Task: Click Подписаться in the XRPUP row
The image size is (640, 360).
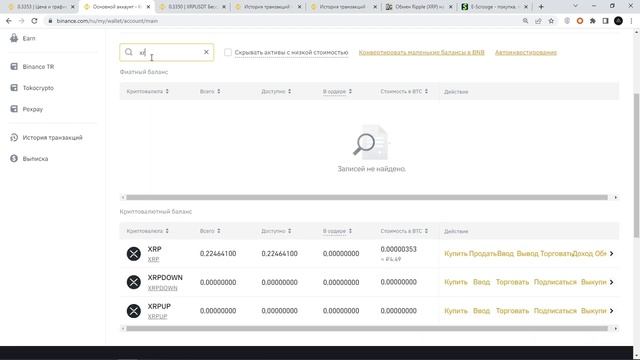Action: tap(555, 311)
